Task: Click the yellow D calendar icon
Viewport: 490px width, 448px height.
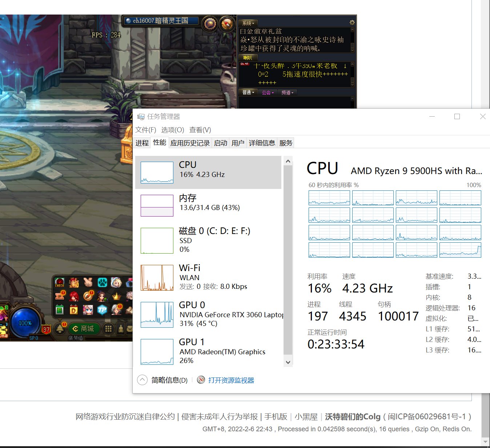Action: point(74,310)
